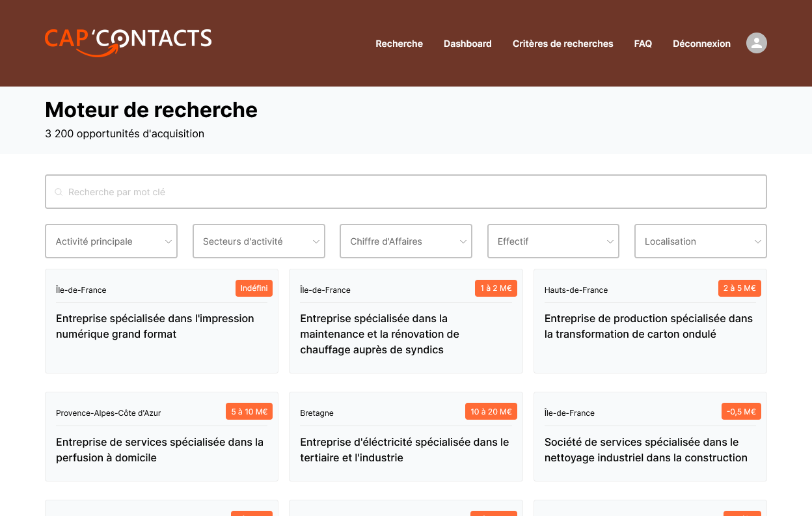Select the chauffage auprès de syndics listing

click(379, 333)
